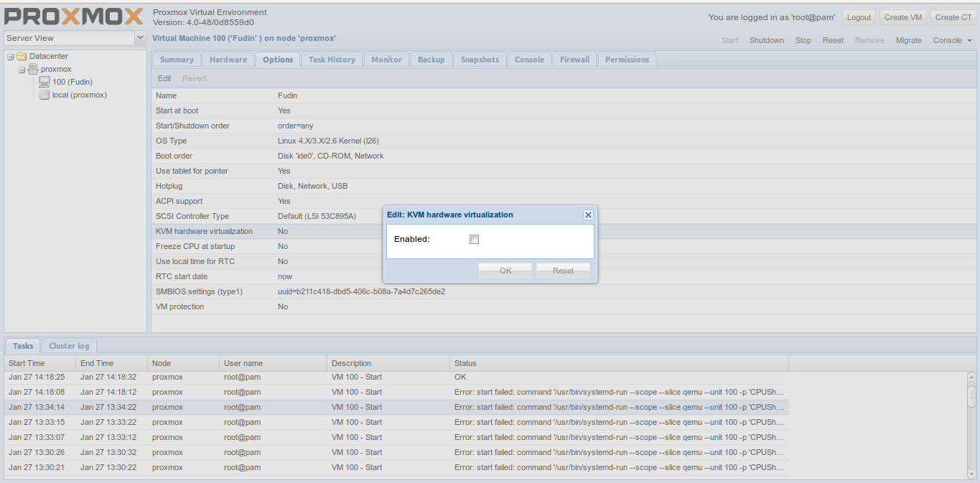Image resolution: width=980 pixels, height=483 pixels.
Task: Open the Backup tab
Action: coord(431,60)
